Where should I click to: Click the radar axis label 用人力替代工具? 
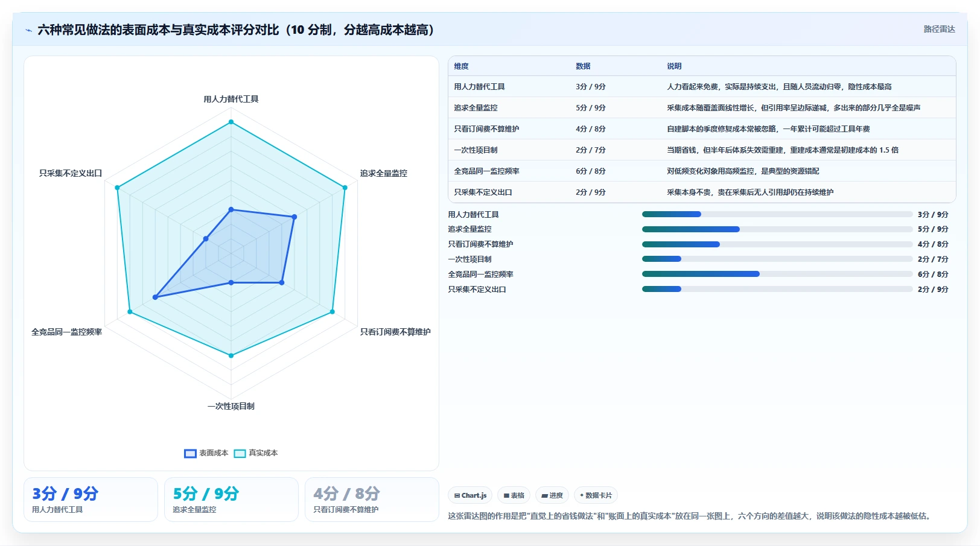point(231,100)
